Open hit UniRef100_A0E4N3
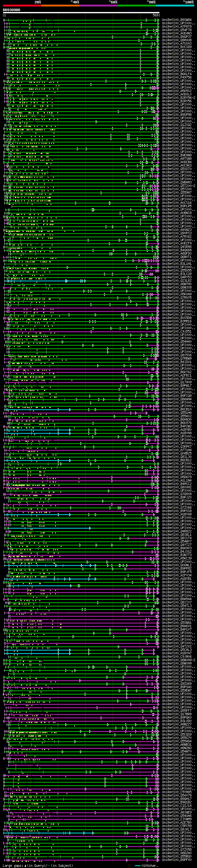Image resolution: width=197 pixels, height=868 pixels. 176,33
